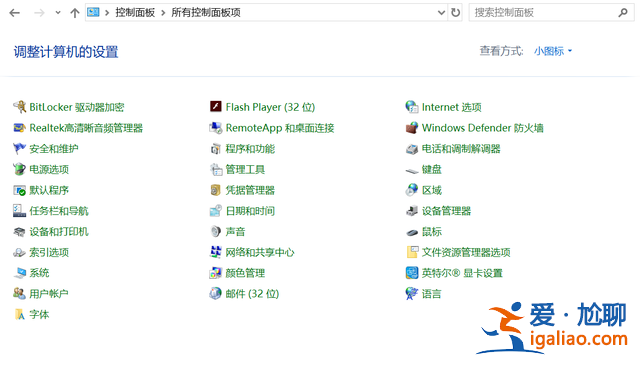Screen dimensions: 640x366
Task: Go back with the left arrow button
Action: point(15,13)
